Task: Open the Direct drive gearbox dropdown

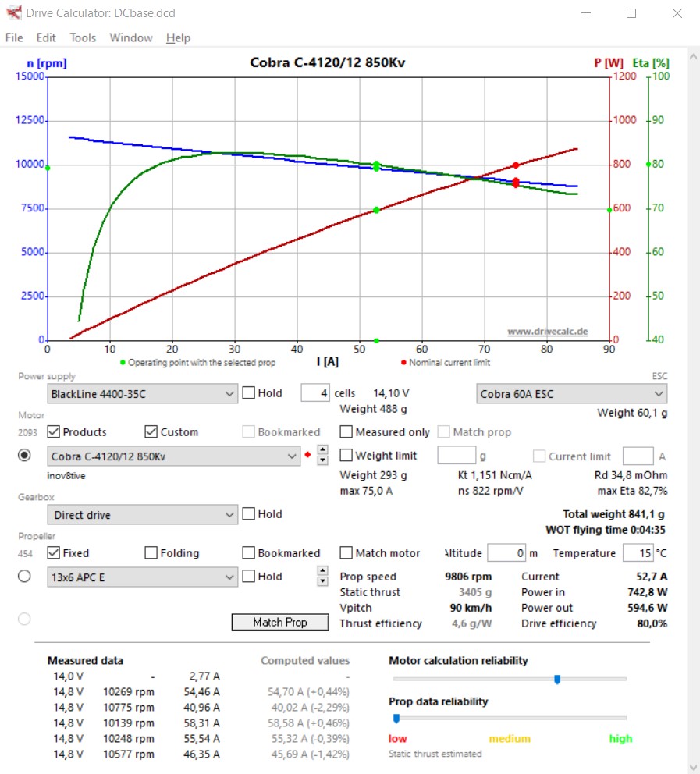Action: click(x=141, y=515)
